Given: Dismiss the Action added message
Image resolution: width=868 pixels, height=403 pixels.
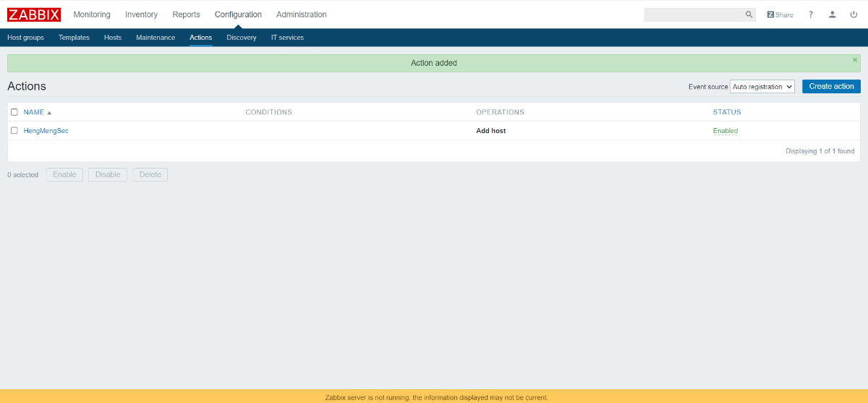Looking at the screenshot, I should (855, 60).
